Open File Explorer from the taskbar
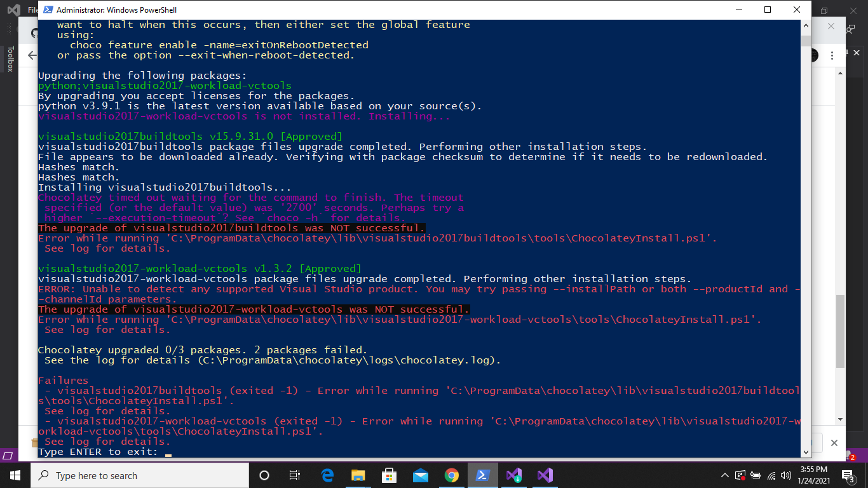This screenshot has height=488, width=868. [358, 475]
